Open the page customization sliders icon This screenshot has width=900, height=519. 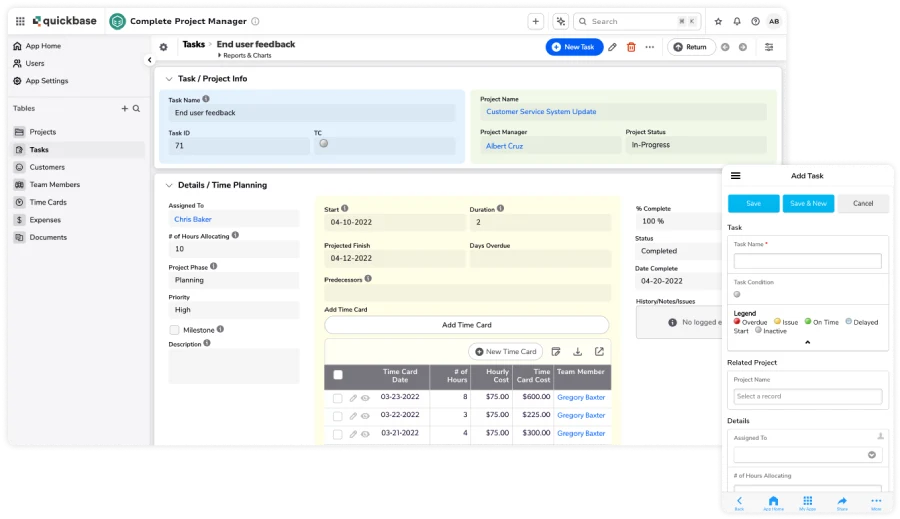point(769,47)
